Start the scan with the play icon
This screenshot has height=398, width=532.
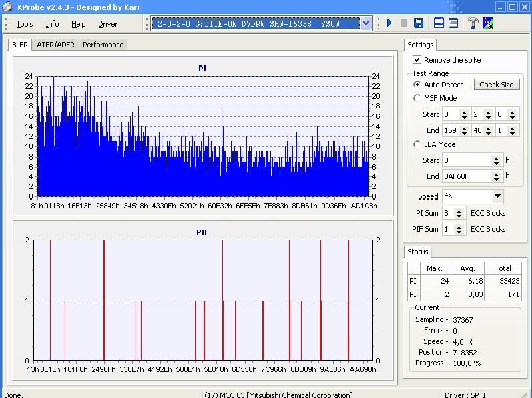390,23
